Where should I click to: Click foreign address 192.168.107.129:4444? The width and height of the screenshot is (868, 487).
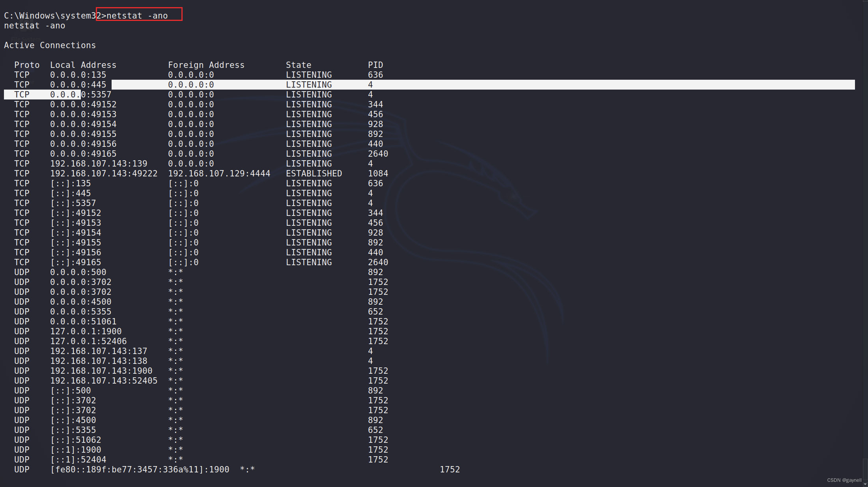(219, 174)
